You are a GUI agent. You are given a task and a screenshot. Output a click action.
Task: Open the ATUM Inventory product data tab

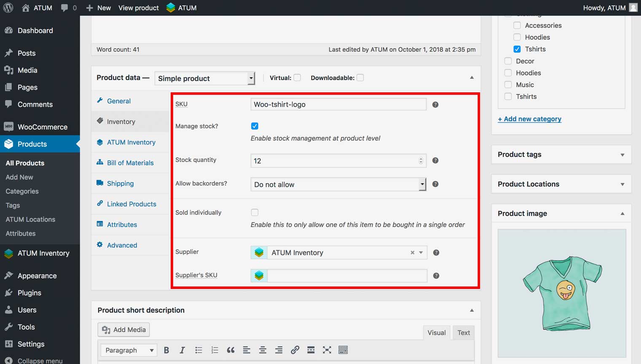click(131, 143)
